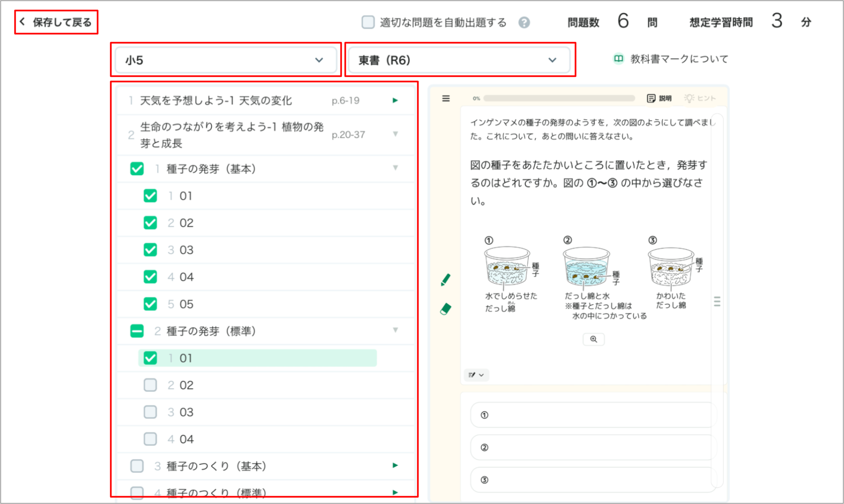Expand 種子のつくり（基本） section arrow
This screenshot has height=504, width=844.
(395, 465)
